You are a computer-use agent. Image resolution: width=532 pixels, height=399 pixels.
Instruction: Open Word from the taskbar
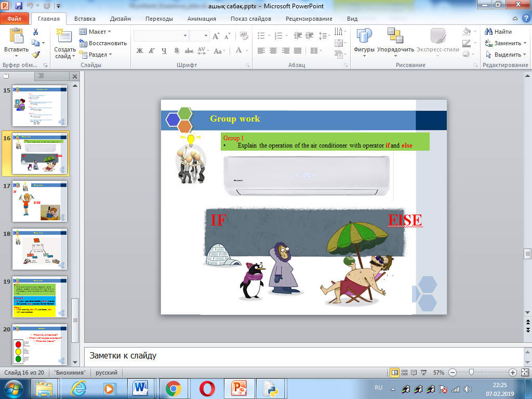coord(141,389)
